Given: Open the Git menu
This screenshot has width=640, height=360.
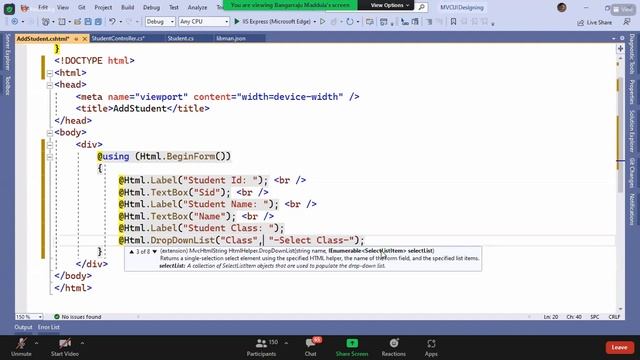Looking at the screenshot, I should (82, 7).
